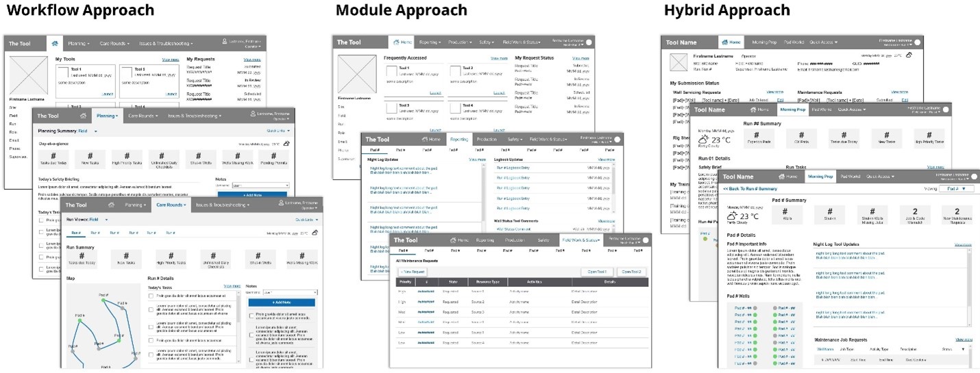Open the Production menu in the Module Home window

[x=460, y=42]
